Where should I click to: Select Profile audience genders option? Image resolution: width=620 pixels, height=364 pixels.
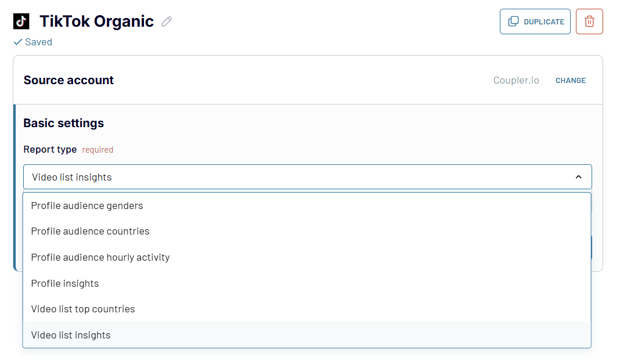click(307, 206)
